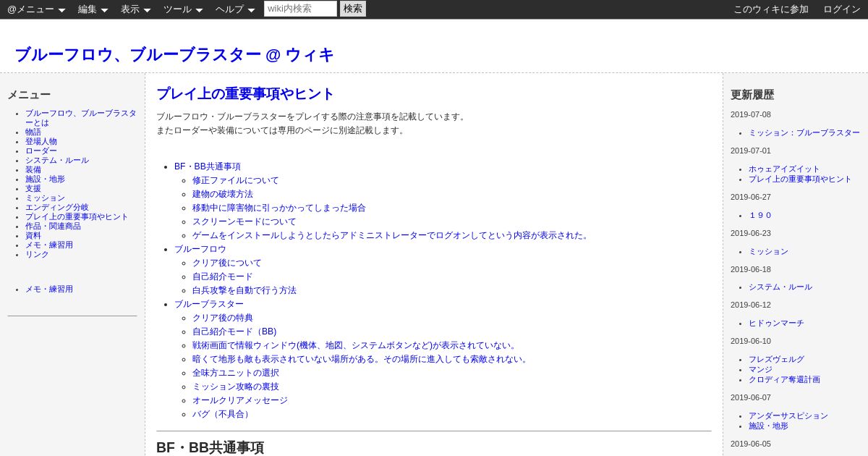Open sidebar link 施設・地形
The height and width of the screenshot is (456, 868).
(x=45, y=180)
